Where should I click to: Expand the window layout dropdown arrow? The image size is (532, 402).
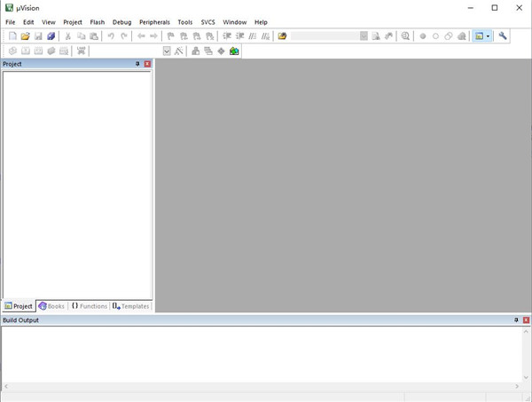point(489,36)
